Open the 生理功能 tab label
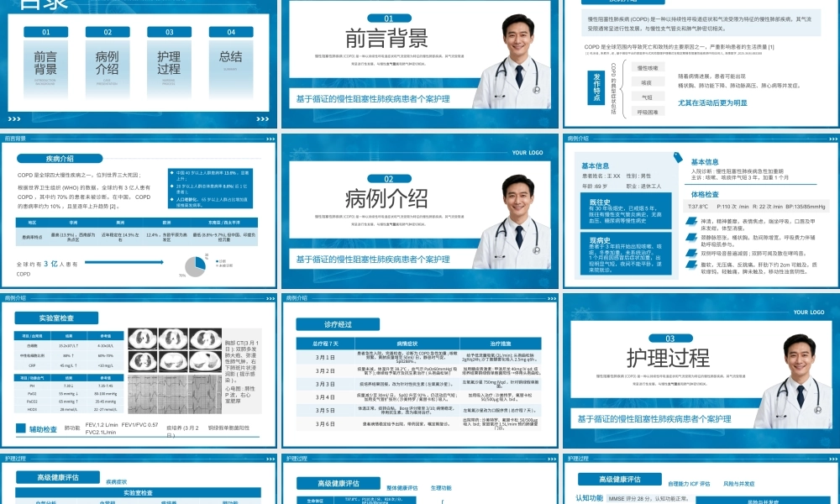The height and width of the screenshot is (504, 840). [441, 488]
